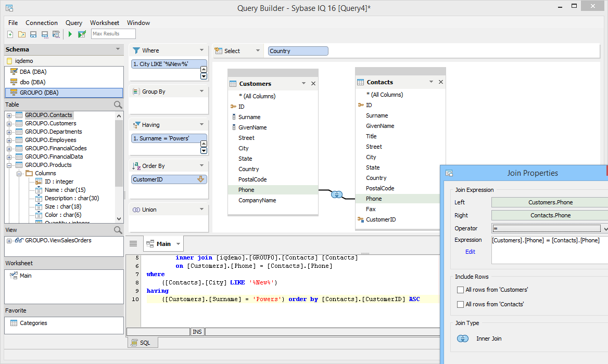
Task: Click the Where filter funnel icon
Action: click(136, 50)
